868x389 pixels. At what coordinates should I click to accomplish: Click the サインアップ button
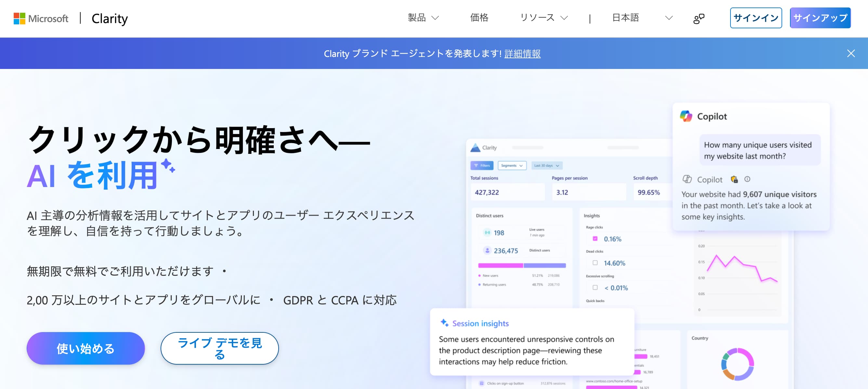pyautogui.click(x=820, y=18)
